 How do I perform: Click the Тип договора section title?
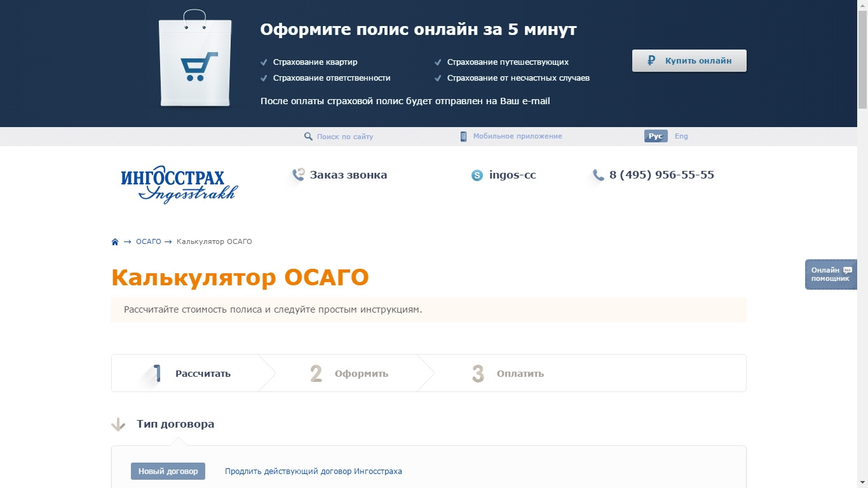[x=175, y=424]
